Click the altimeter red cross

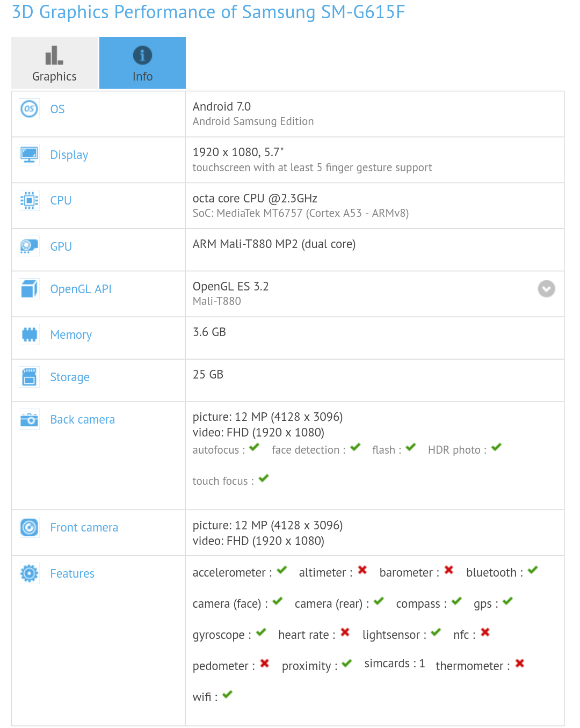(363, 570)
